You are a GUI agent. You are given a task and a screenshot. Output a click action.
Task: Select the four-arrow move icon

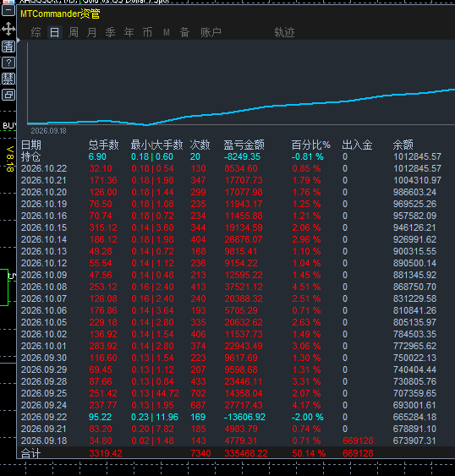click(x=8, y=29)
